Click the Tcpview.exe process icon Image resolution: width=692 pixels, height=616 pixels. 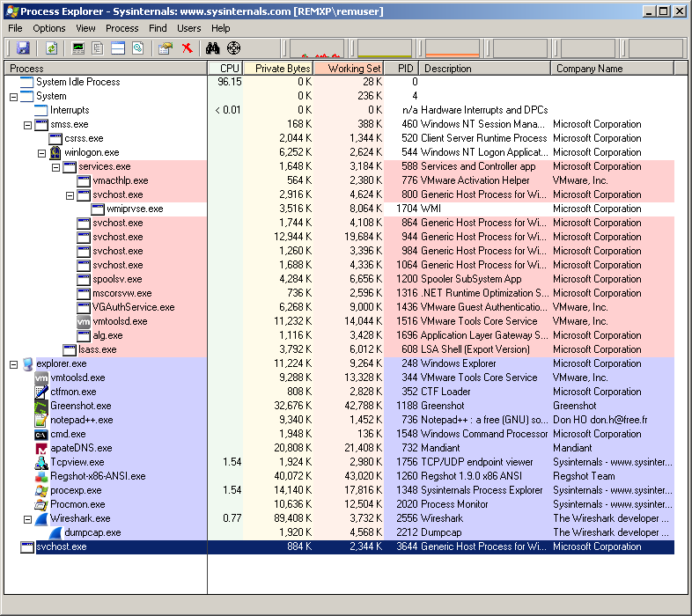tap(41, 463)
